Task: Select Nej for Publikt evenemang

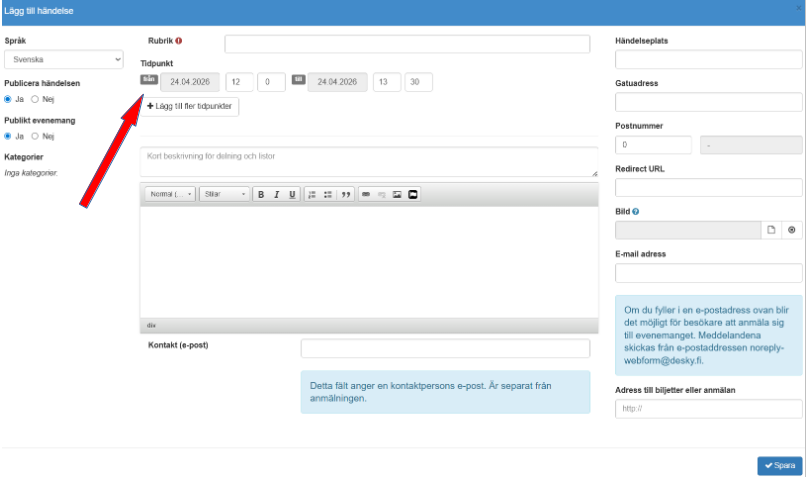Action: click(35, 136)
